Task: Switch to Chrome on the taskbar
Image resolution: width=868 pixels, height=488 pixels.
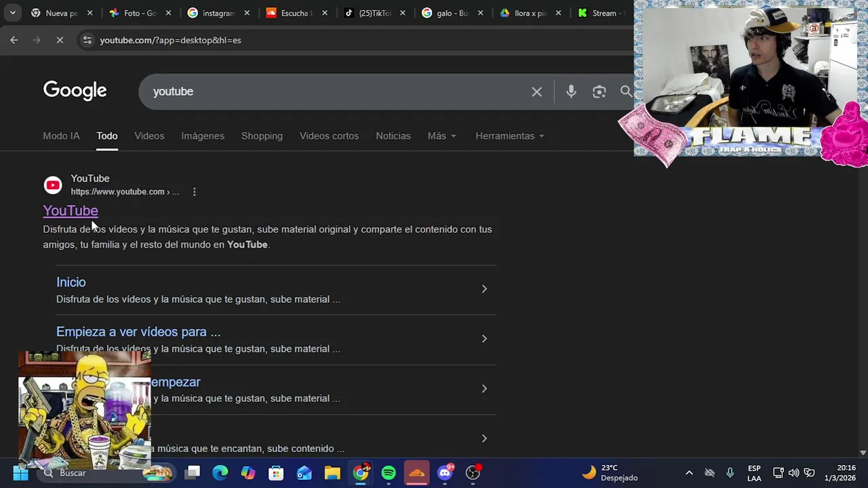Action: (361, 472)
